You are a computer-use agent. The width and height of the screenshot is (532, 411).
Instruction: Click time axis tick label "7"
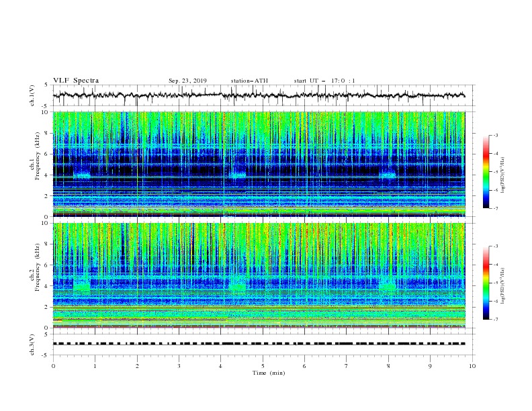[347, 366]
